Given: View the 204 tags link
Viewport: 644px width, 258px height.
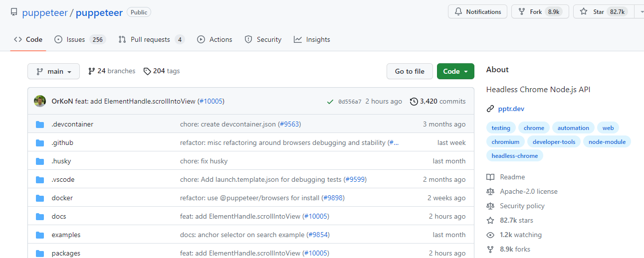Looking at the screenshot, I should click(162, 71).
